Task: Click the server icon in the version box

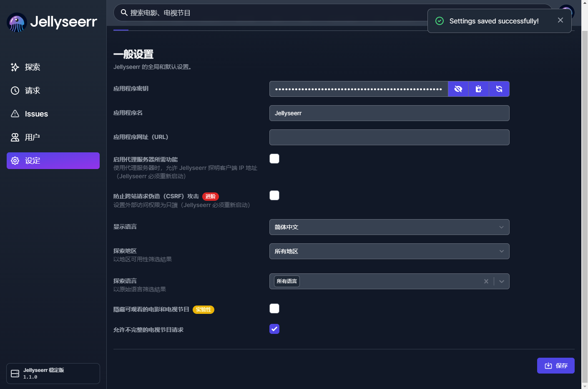Action: pyautogui.click(x=15, y=374)
